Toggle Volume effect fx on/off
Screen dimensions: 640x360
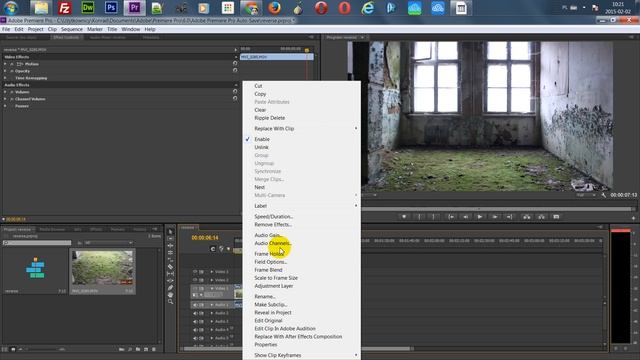[12, 92]
